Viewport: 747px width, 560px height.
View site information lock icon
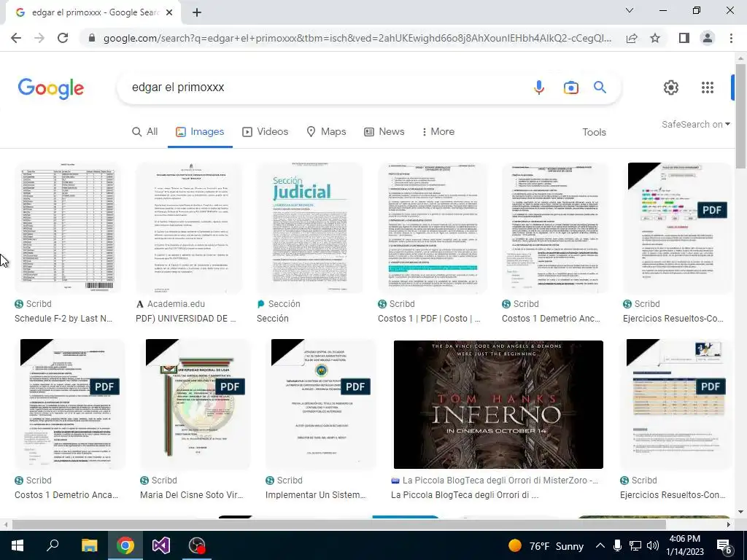[92, 38]
